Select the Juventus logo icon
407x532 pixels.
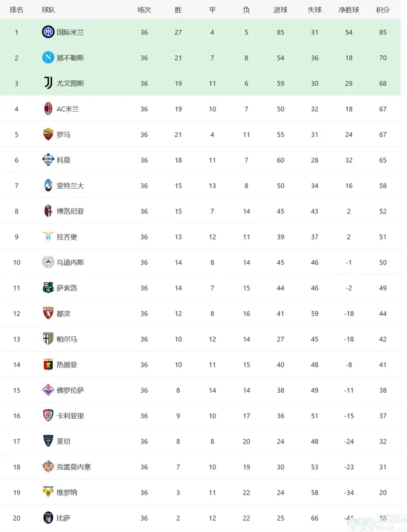pyautogui.click(x=48, y=83)
